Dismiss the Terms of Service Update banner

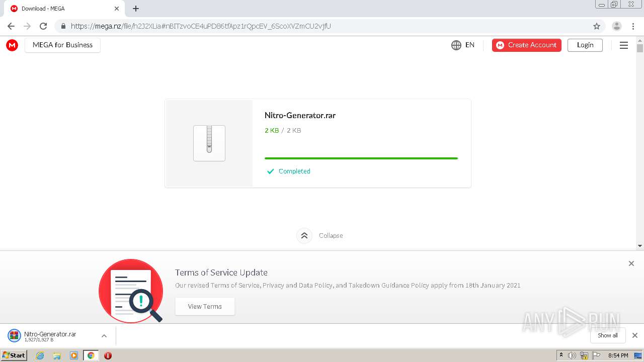tap(631, 263)
